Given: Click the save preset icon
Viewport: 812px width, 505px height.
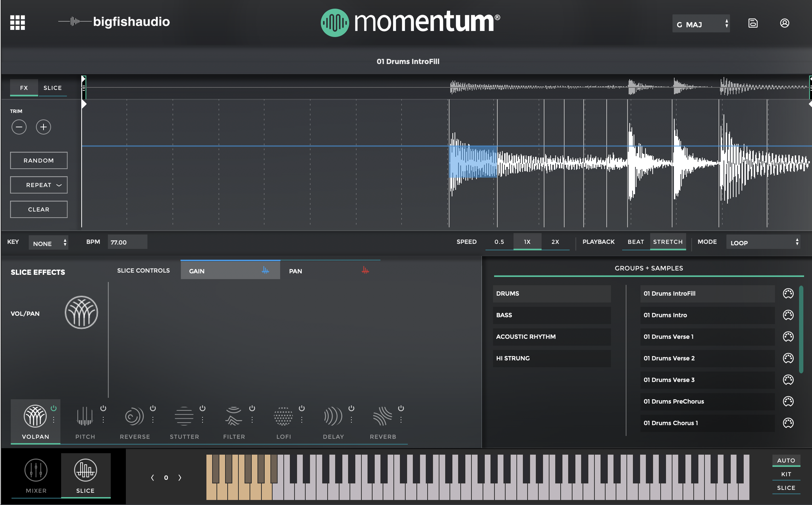Looking at the screenshot, I should (753, 23).
